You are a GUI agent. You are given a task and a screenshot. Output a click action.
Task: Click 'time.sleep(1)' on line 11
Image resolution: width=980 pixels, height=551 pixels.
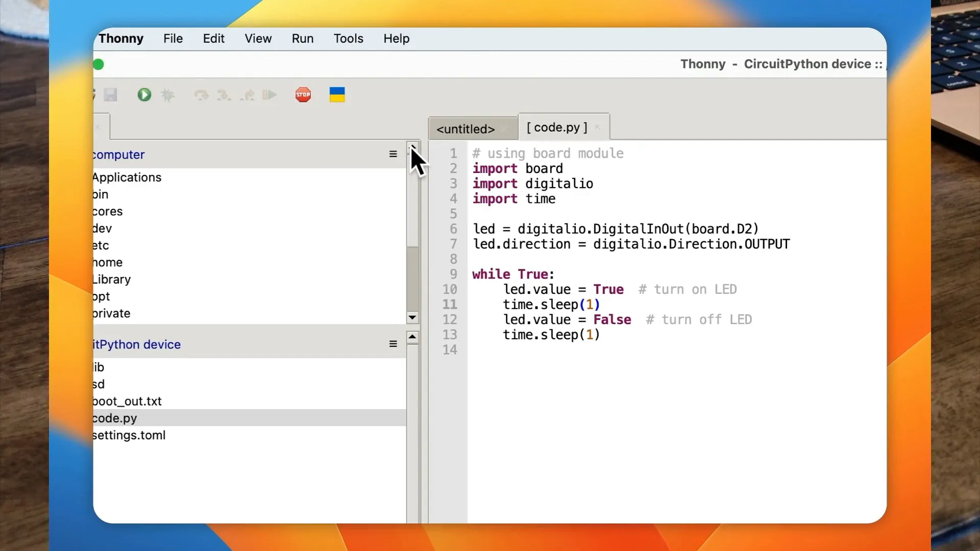(551, 305)
